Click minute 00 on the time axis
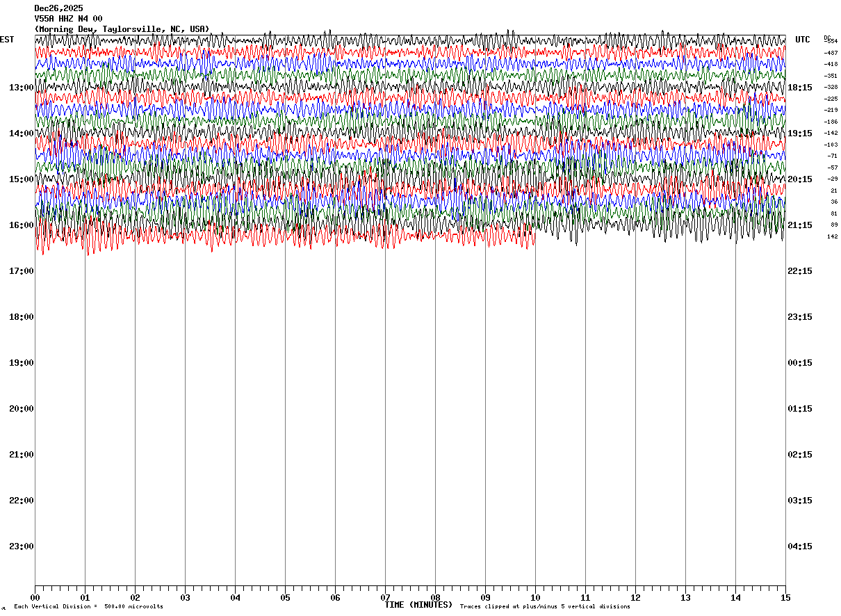The width and height of the screenshot is (841, 616). [x=35, y=597]
